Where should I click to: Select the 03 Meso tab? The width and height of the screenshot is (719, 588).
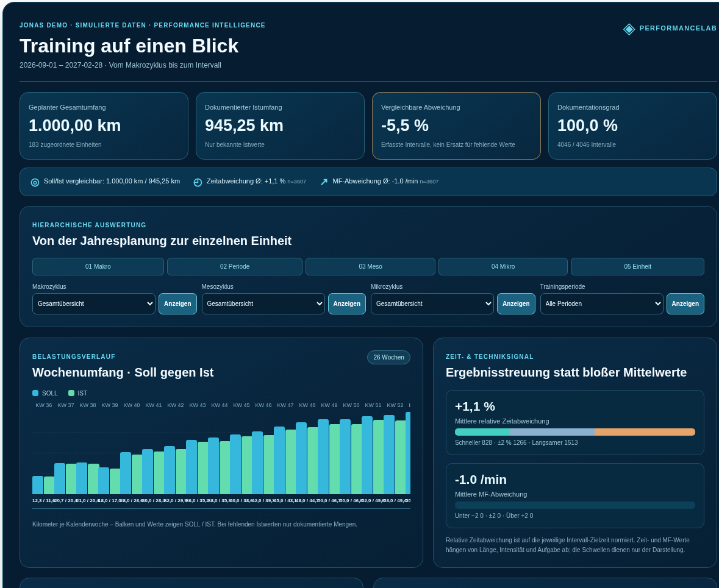click(x=371, y=267)
